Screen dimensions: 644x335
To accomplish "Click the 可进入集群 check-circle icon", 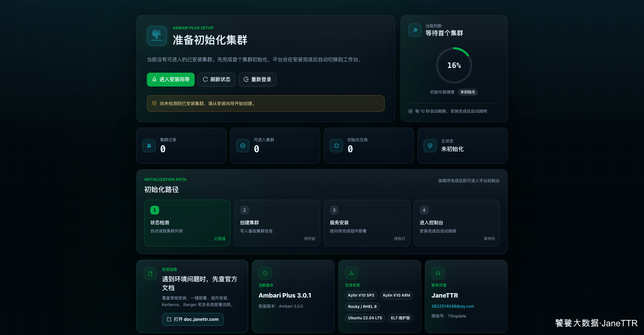I will 243,146.
